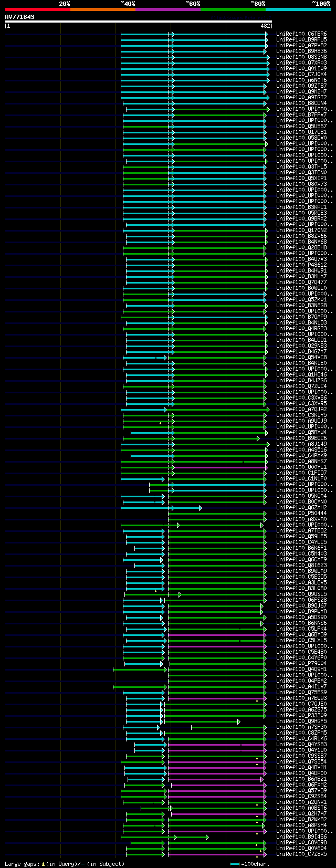The image size is (336, 868).
Task: Open hit UniRef100_B9H836
Action: pos(301,51)
